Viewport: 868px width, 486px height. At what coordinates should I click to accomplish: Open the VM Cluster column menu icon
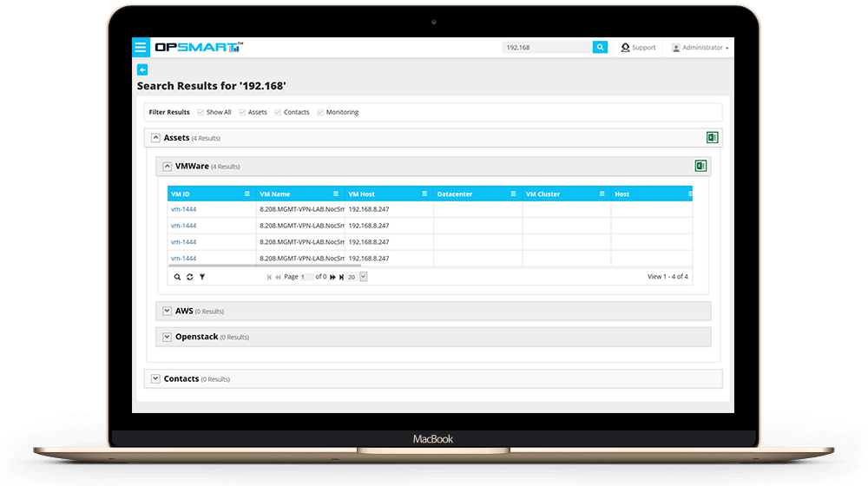[x=602, y=194]
